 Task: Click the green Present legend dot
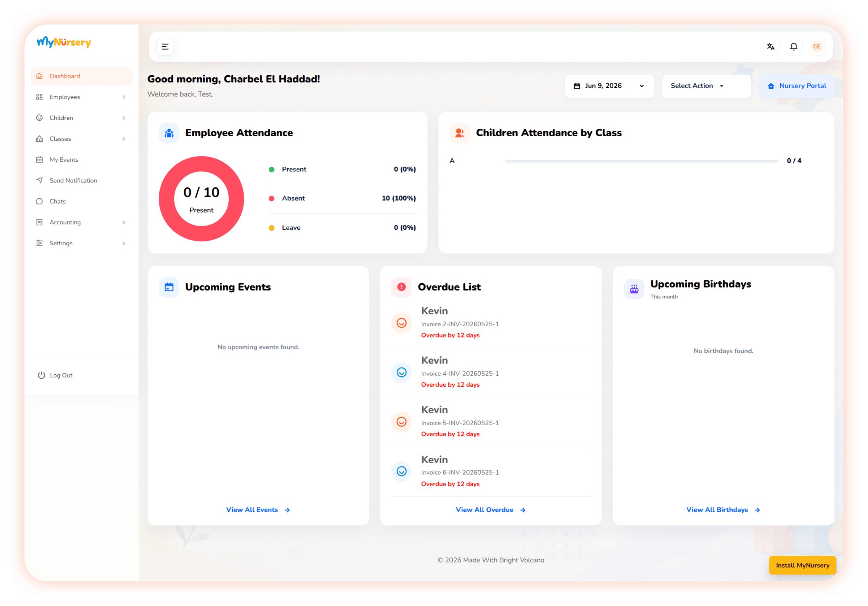tap(272, 170)
